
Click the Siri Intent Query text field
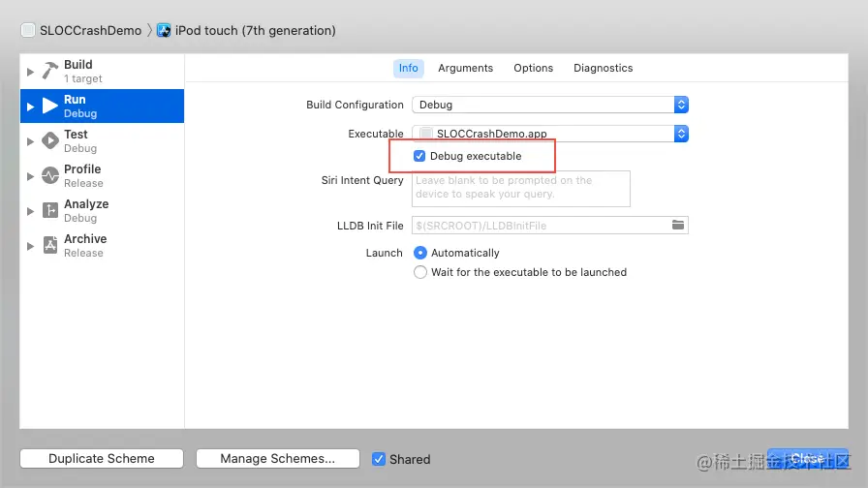(521, 189)
